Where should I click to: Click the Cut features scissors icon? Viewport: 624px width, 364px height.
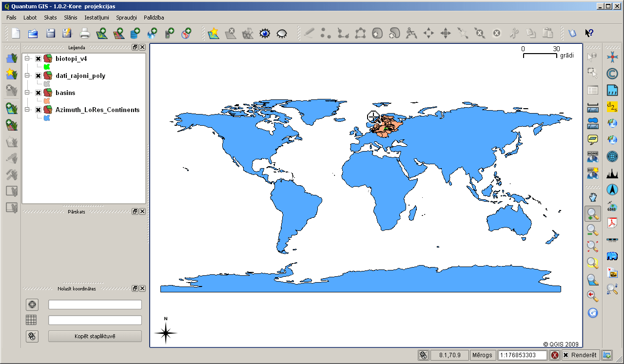[514, 33]
